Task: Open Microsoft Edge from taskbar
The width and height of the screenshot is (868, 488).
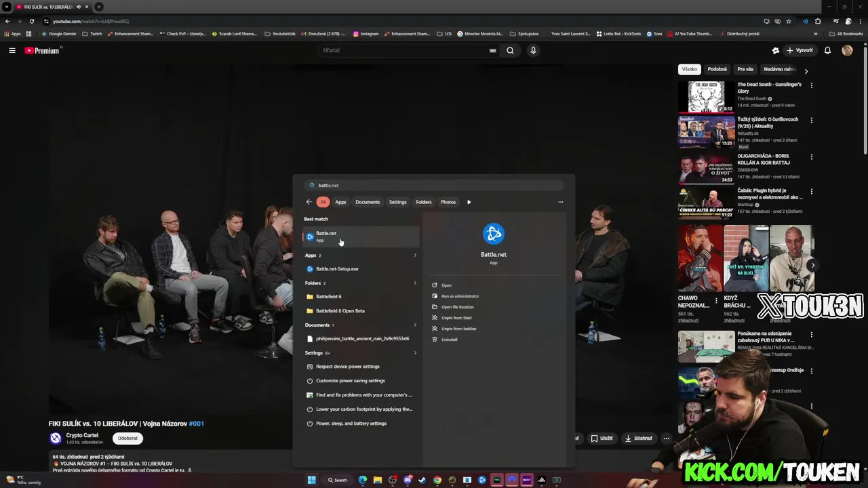Action: [x=363, y=480]
